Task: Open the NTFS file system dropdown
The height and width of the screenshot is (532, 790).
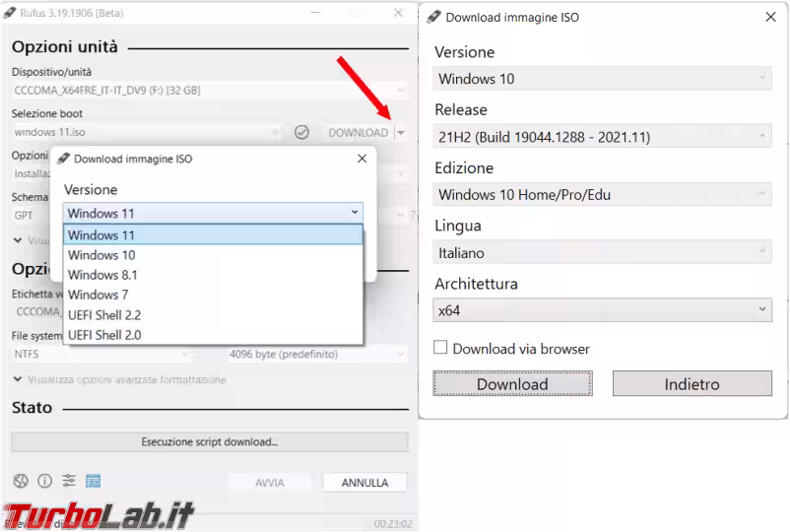Action: tap(101, 354)
